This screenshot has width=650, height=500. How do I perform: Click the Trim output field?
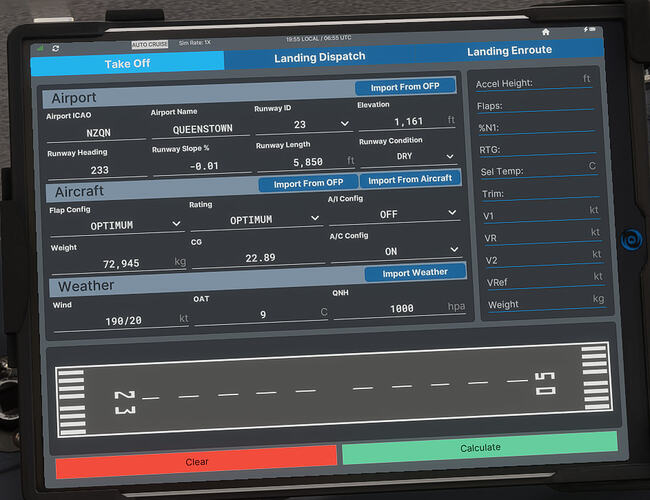pos(541,193)
